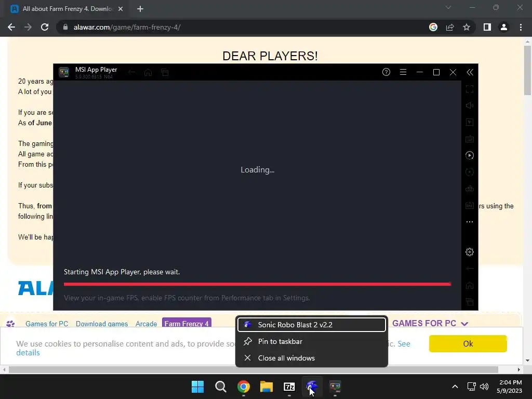Screen dimensions: 532x399
Task: Click the macro play-record icon in MSI sidebar
Action: tap(470, 155)
